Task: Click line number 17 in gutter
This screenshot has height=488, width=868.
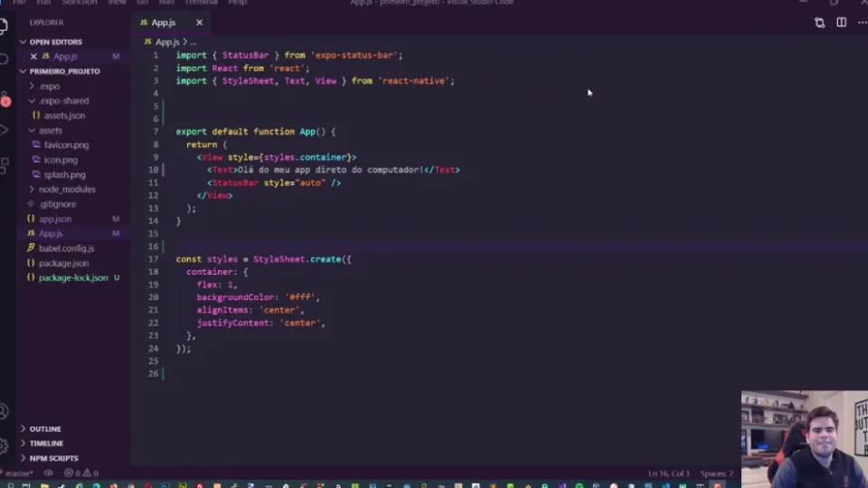Action: pos(154,259)
